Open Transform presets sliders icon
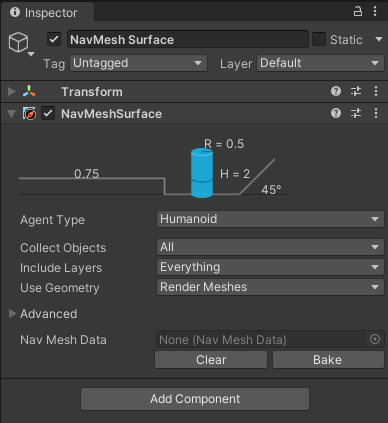The height and width of the screenshot is (423, 388). click(x=356, y=91)
